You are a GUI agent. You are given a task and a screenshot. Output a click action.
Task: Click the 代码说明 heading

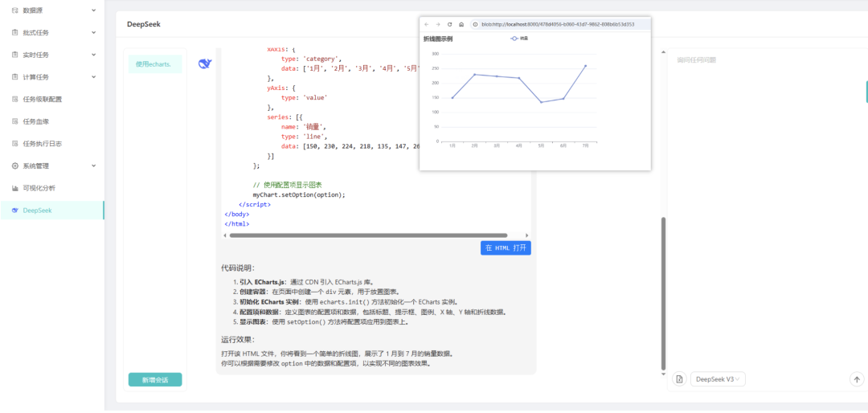tap(238, 268)
